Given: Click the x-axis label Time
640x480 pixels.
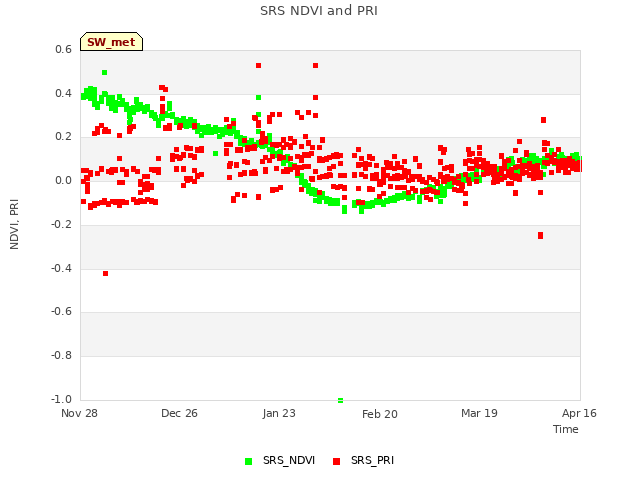Looking at the screenshot, I should pyautogui.click(x=566, y=429).
